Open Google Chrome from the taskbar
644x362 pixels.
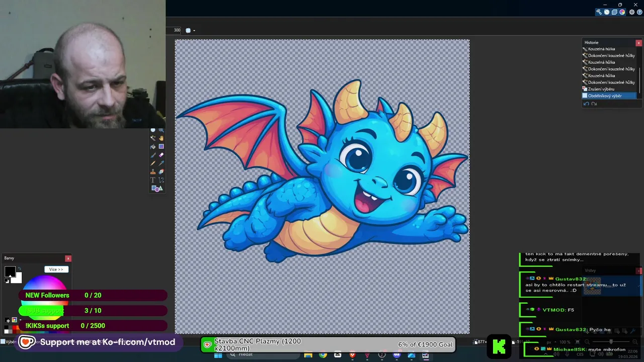(323, 355)
